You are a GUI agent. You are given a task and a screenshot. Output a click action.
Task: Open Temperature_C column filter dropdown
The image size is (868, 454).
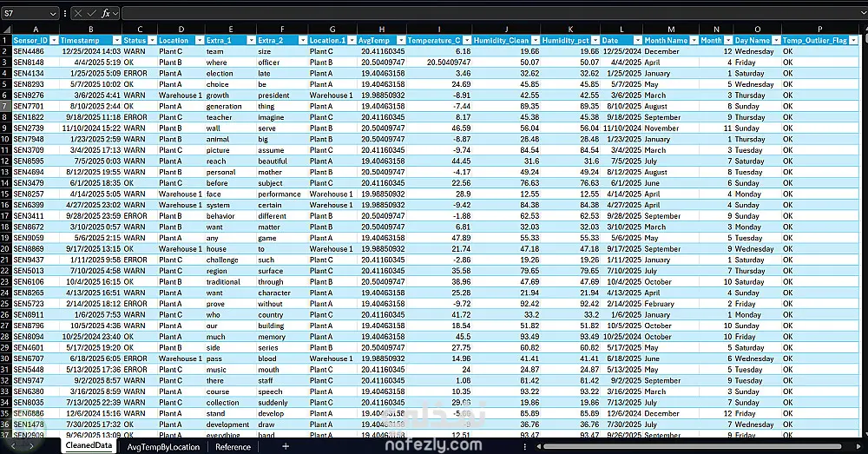[467, 41]
